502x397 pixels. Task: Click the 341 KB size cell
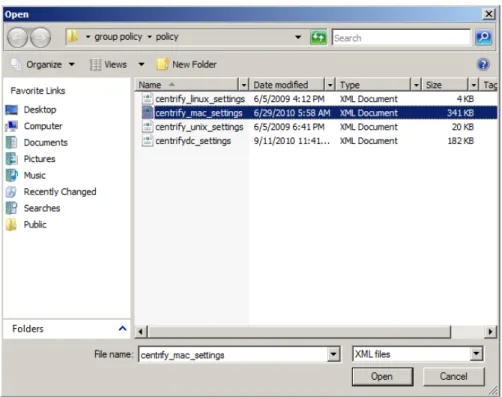click(460, 113)
